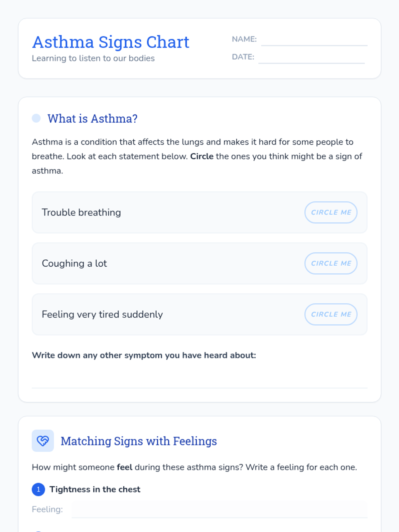Click the bold Circle word in instructions
399x532 pixels.
tap(201, 156)
